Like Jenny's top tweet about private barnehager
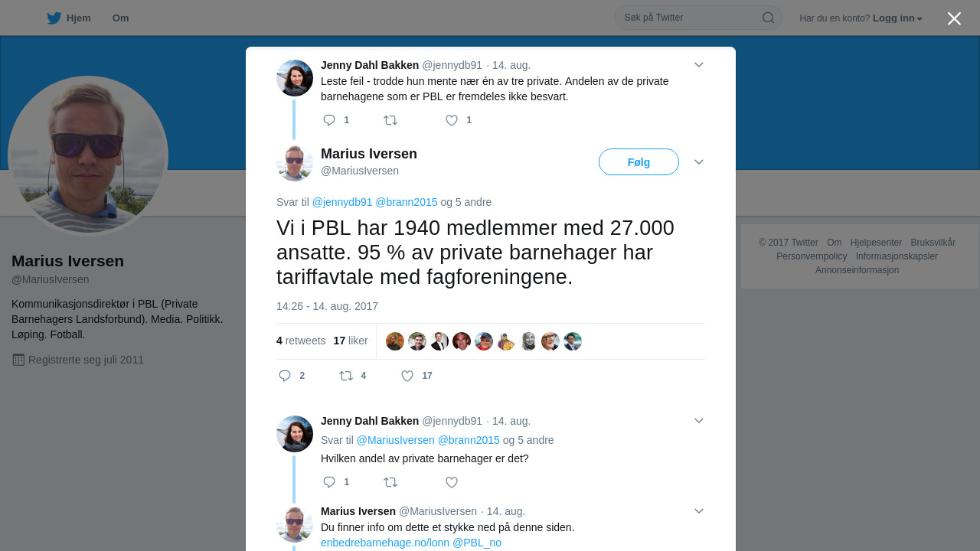Image resolution: width=980 pixels, height=551 pixels. [x=452, y=120]
